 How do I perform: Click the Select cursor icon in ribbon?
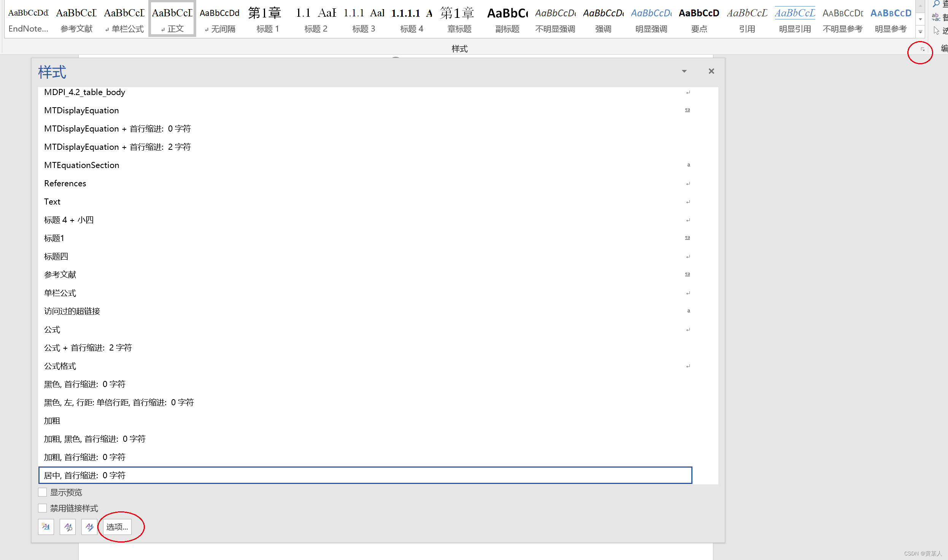click(936, 30)
